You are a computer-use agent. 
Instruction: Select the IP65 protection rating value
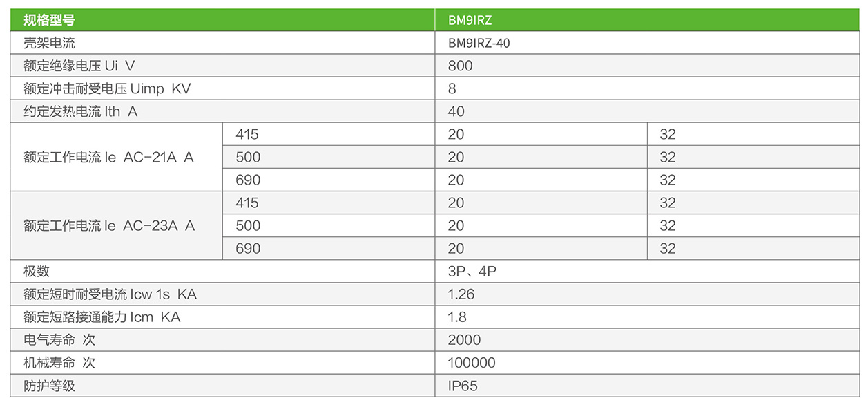coord(463,385)
